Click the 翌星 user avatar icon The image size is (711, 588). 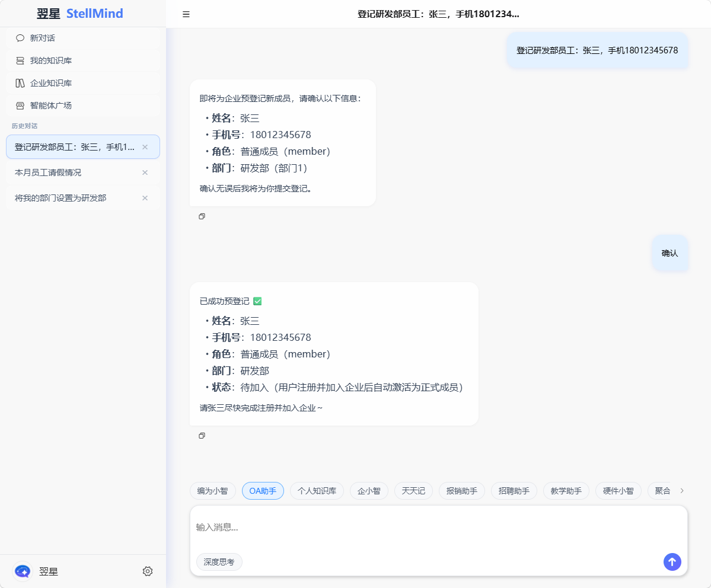(22, 571)
